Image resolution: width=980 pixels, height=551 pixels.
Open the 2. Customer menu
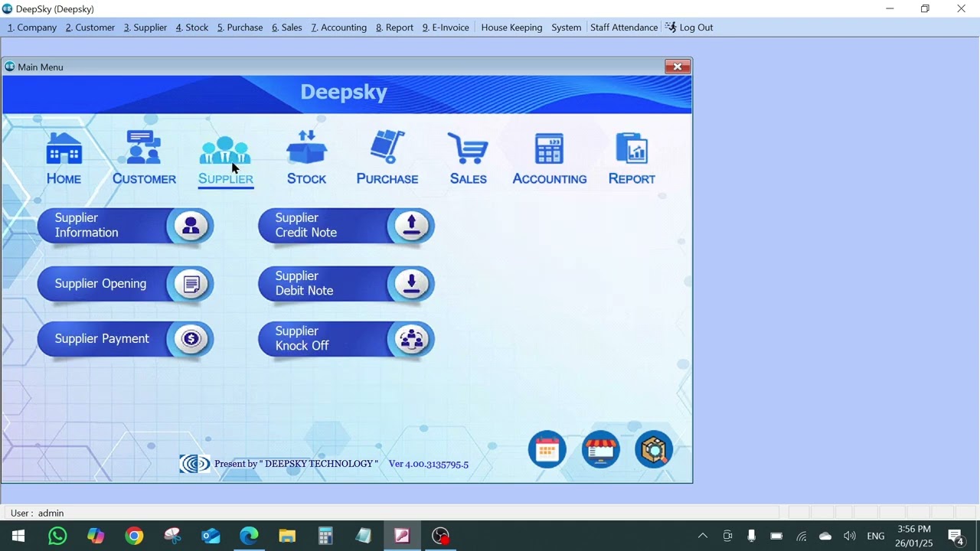point(90,28)
